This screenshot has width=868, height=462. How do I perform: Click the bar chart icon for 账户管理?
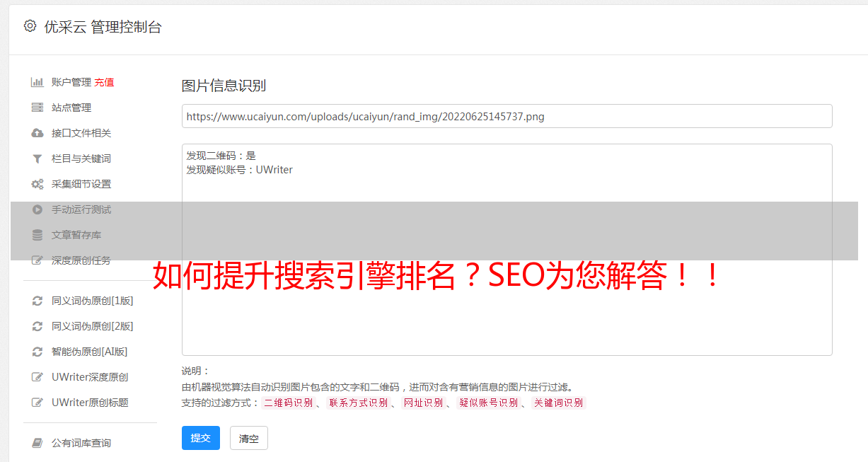point(37,82)
